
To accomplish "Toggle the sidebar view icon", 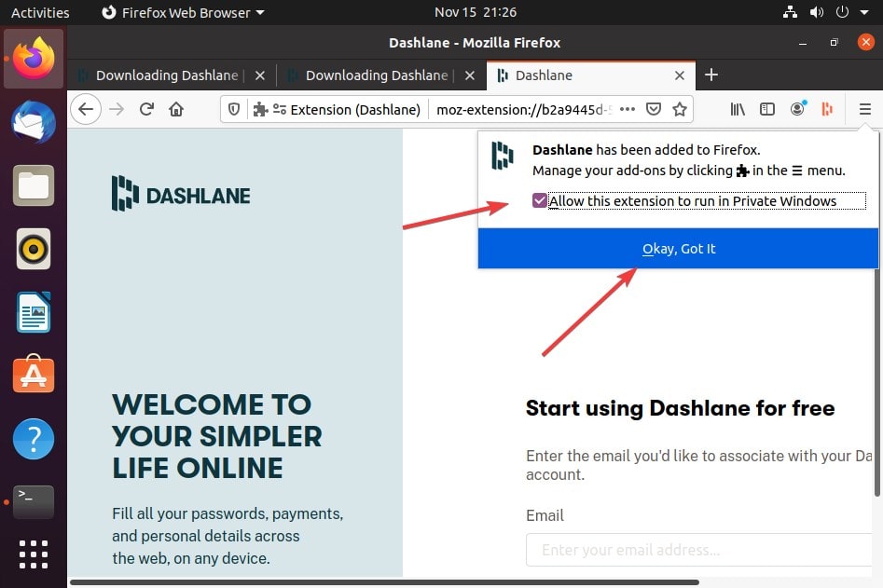I will point(767,109).
